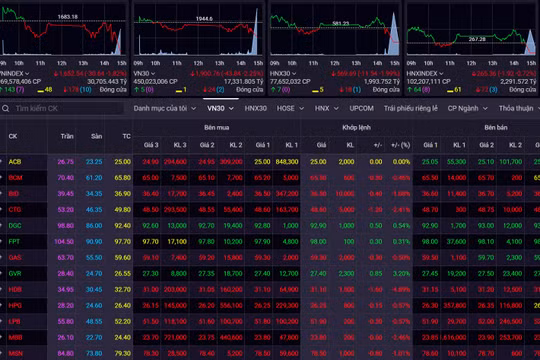Viewport: 540px width, 360px height.
Task: Click the Khớp lệnh header group
Action: [356, 127]
